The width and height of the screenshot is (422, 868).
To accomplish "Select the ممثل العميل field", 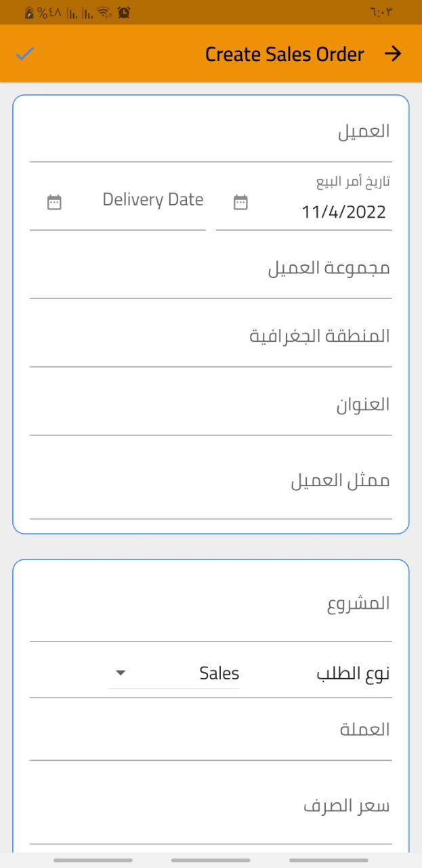I will click(211, 483).
